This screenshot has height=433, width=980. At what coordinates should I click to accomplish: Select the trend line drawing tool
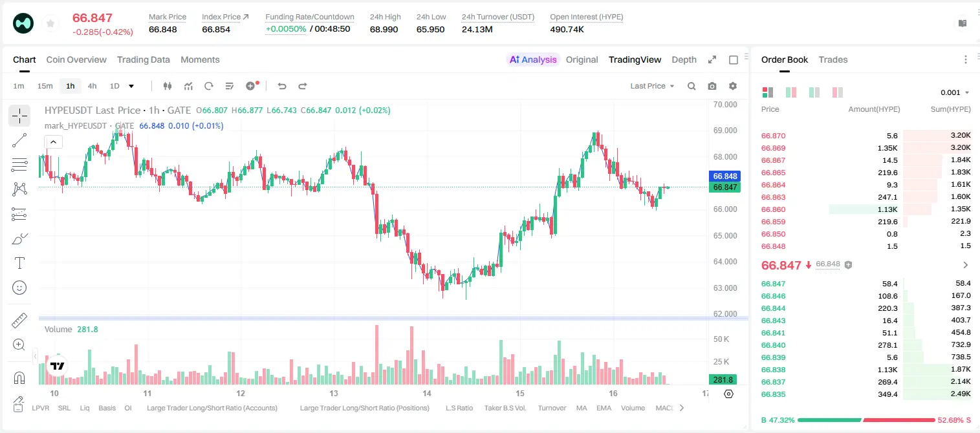click(19, 140)
